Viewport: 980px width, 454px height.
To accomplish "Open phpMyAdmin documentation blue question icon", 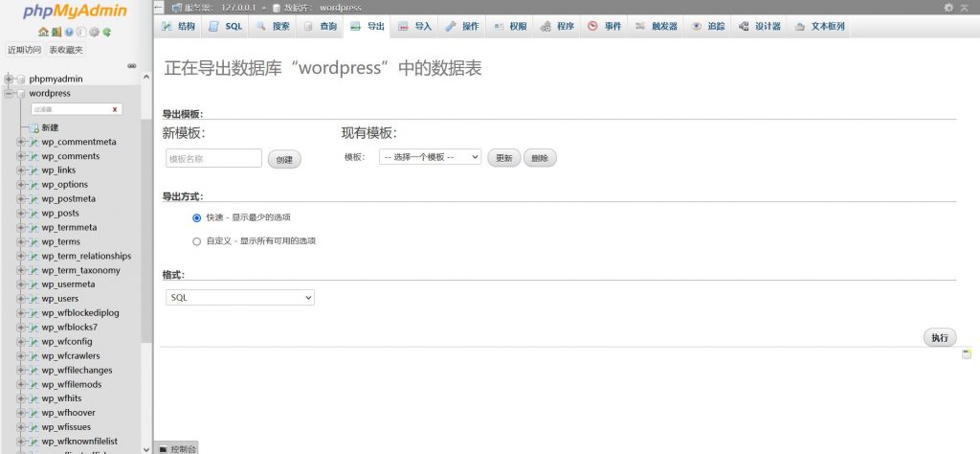I will (x=69, y=32).
